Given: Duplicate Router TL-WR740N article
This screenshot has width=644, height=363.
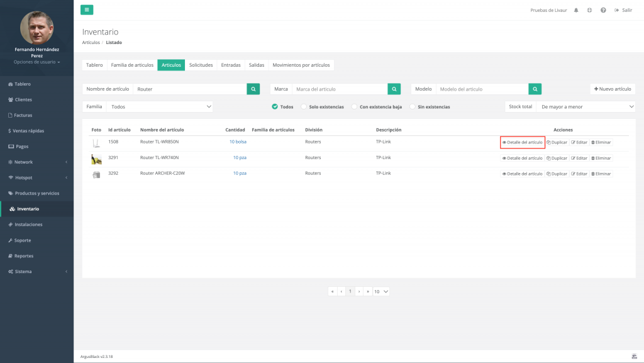Looking at the screenshot, I should pos(557,158).
